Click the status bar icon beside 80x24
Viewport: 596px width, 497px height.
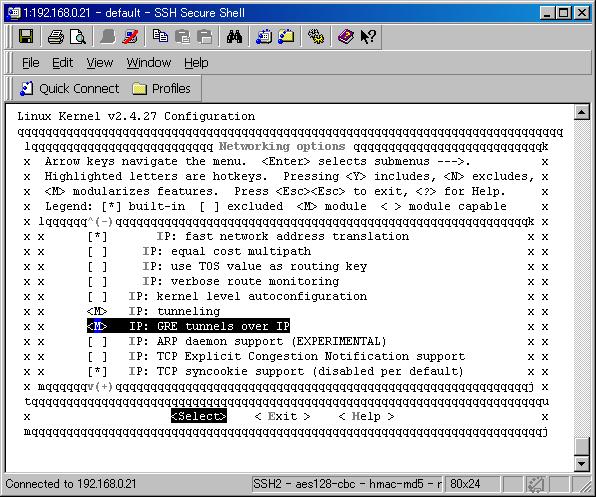(536, 484)
